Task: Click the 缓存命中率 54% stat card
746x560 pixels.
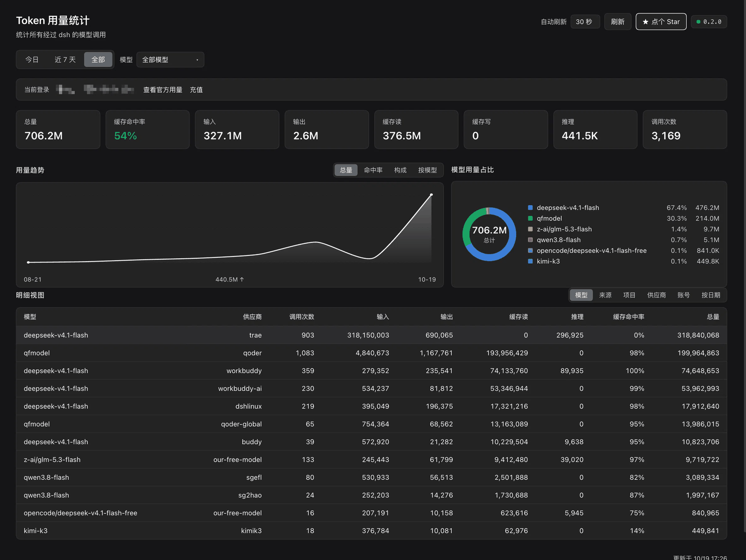Action: pyautogui.click(x=148, y=130)
